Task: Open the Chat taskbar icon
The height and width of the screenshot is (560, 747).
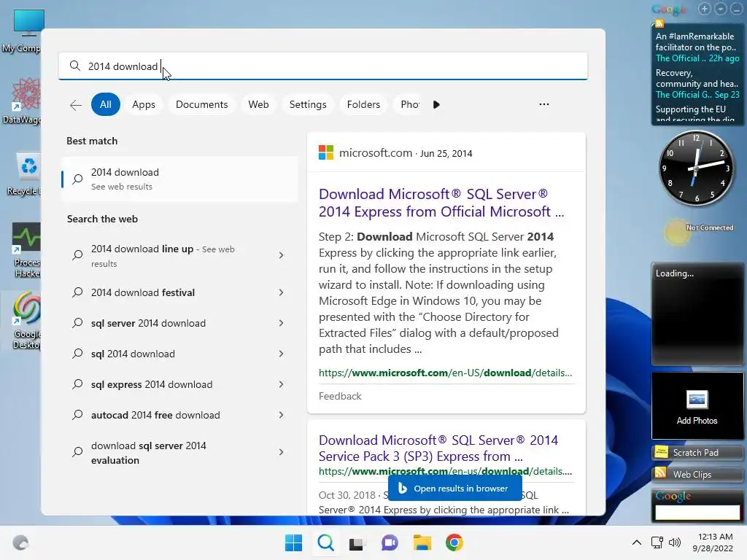Action: coord(390,542)
